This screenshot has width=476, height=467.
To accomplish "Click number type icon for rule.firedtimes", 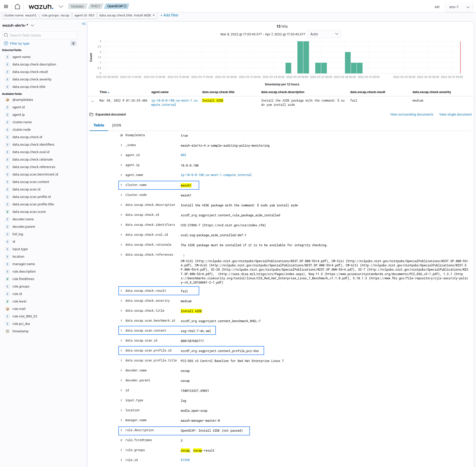I will pos(7,279).
